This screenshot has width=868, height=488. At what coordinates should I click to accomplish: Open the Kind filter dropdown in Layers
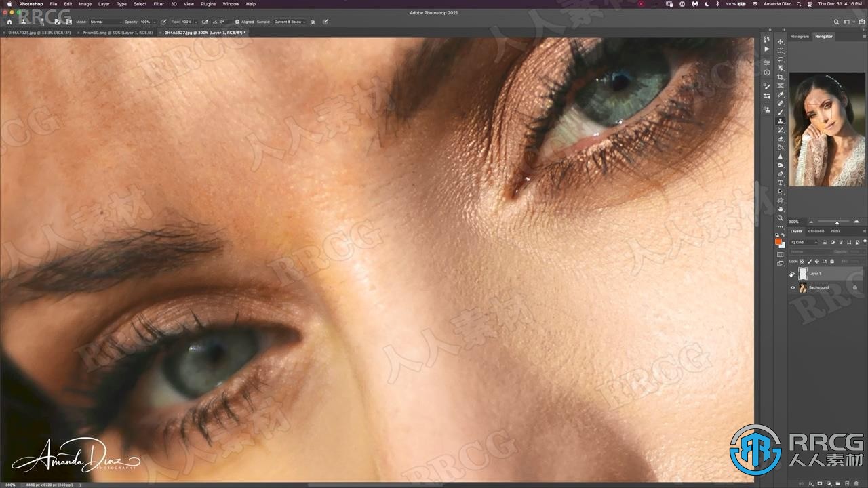point(805,242)
